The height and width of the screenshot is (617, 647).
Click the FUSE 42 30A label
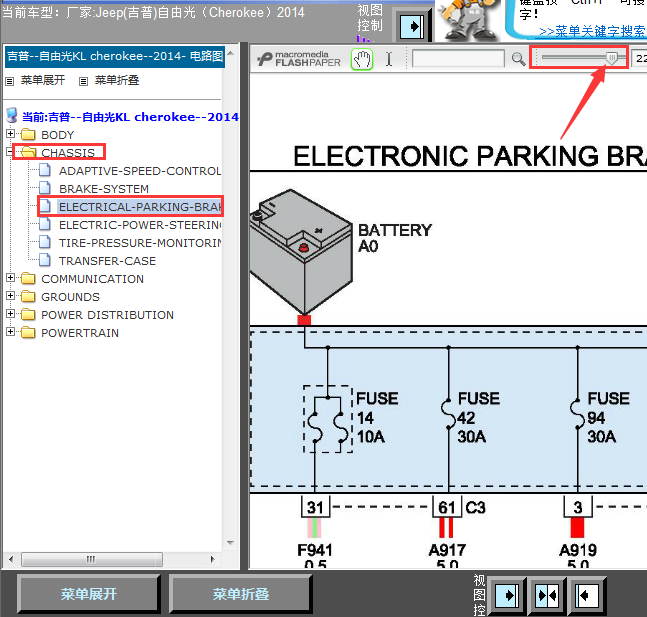tap(478, 418)
